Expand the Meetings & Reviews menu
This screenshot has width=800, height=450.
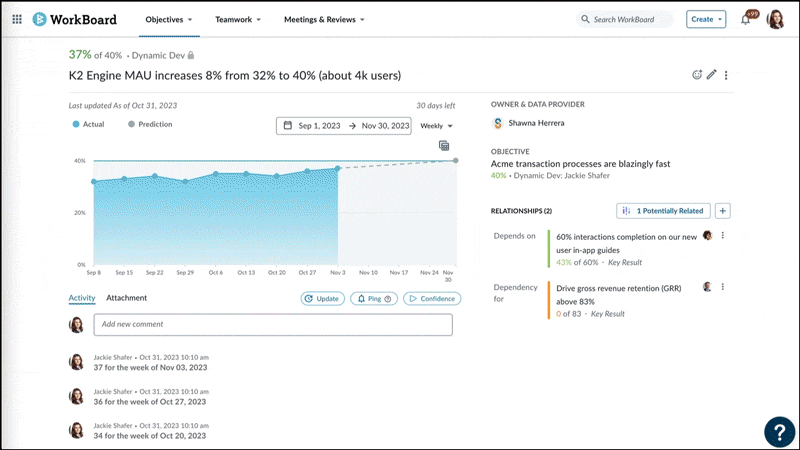[x=324, y=19]
